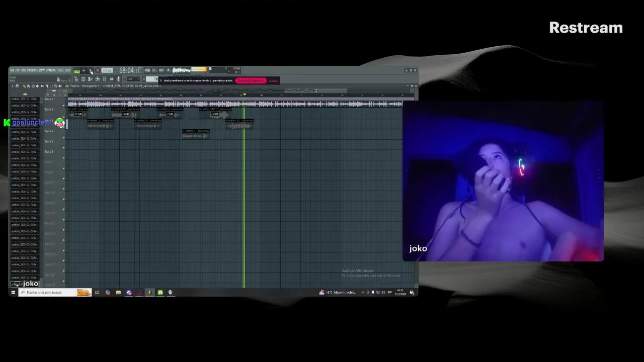Select the slip tool in playlist
The image size is (644, 362).
(x=42, y=86)
